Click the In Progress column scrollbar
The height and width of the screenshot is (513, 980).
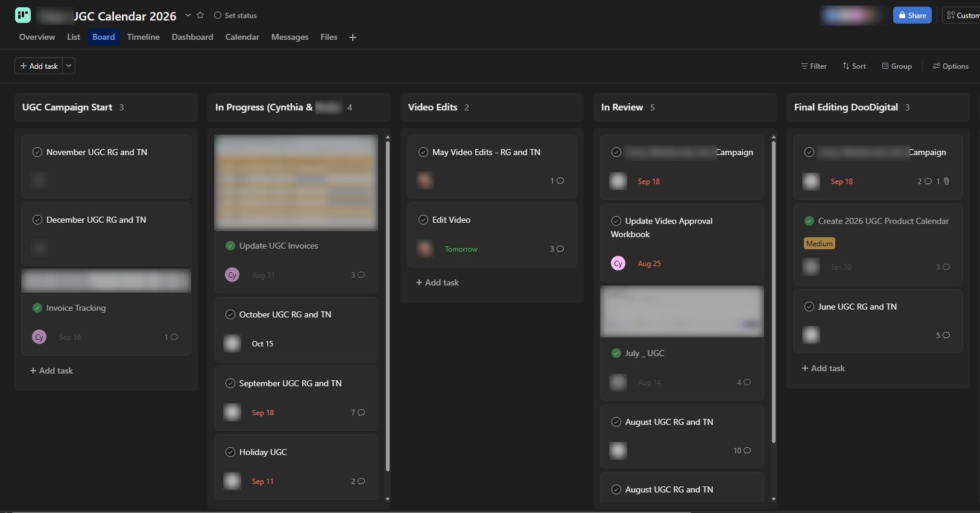(x=388, y=306)
